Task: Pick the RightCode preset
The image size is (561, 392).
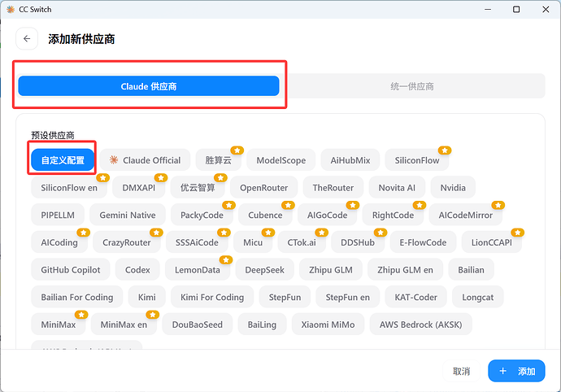Action: click(393, 215)
